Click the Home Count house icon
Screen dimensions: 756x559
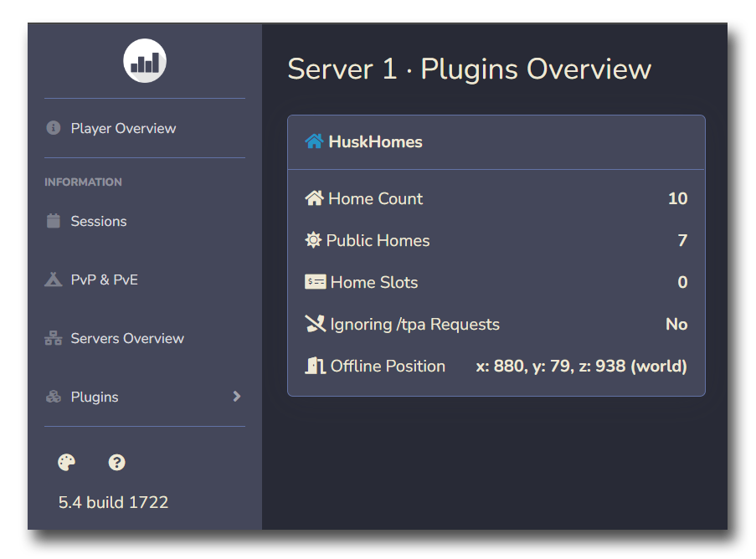(314, 198)
